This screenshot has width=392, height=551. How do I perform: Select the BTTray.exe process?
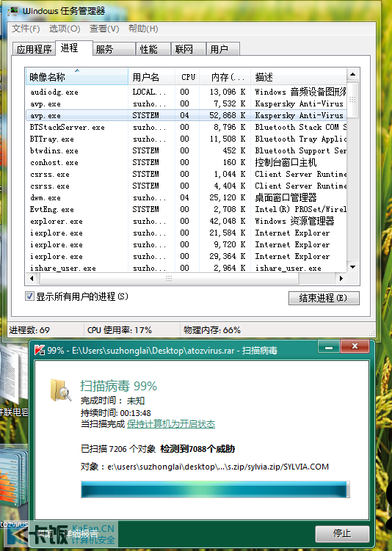coord(186,139)
